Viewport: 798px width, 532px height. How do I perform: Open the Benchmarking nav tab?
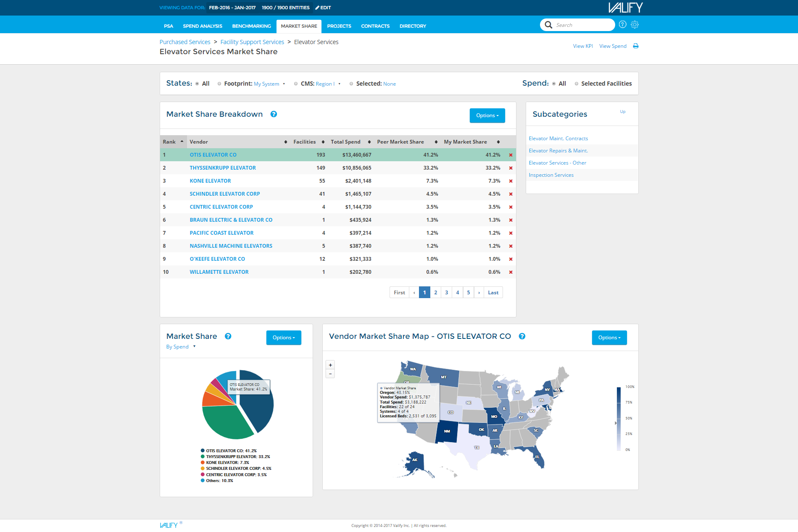[251, 26]
